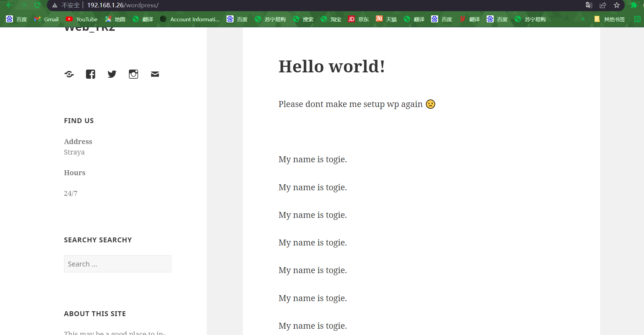Open the Hello world! post title
This screenshot has height=335, width=644.
tap(331, 66)
